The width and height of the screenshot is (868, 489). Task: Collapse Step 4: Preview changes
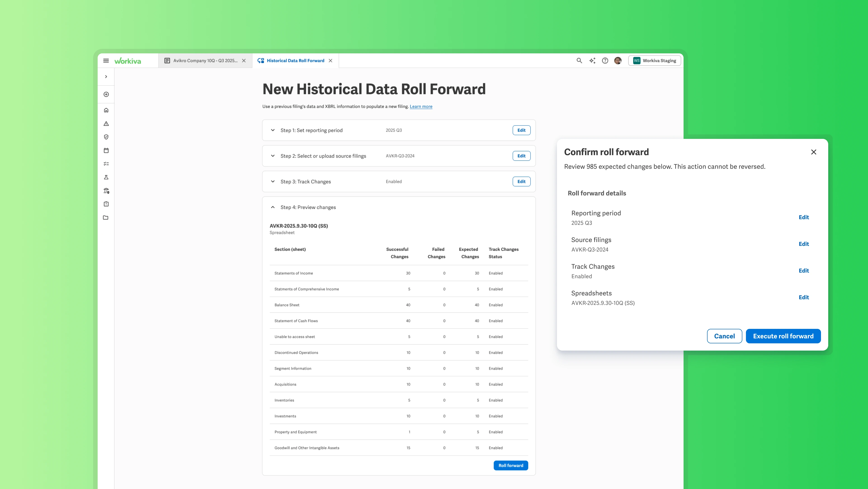[273, 207]
